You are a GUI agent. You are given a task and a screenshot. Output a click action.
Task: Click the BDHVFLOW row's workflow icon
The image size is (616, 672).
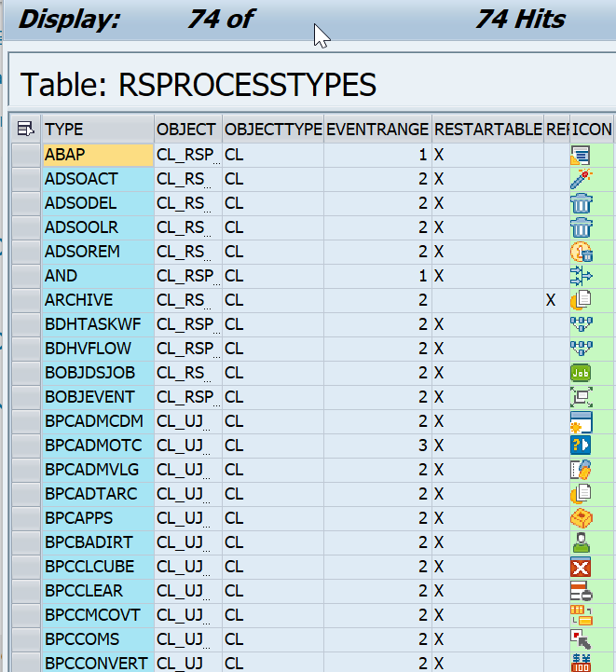[x=581, y=349]
